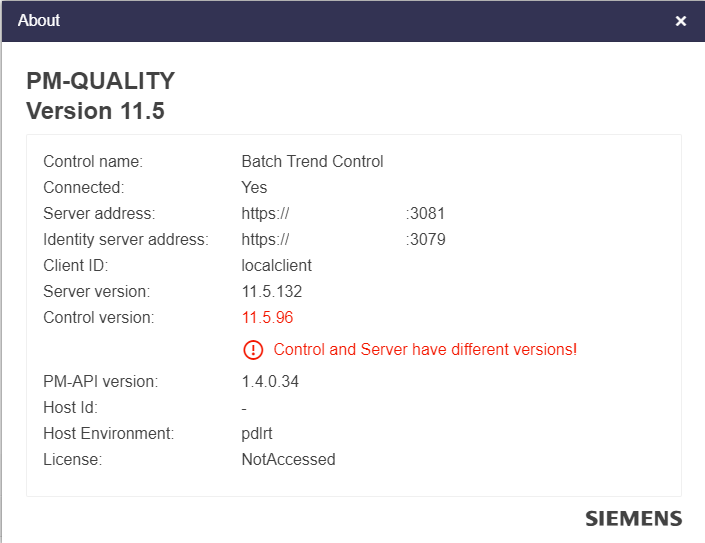The width and height of the screenshot is (705, 543).
Task: Click the red Control version 11.5.96
Action: tap(267, 318)
